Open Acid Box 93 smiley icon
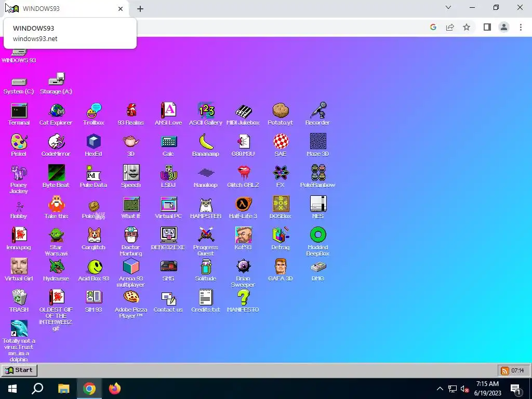 click(94, 267)
